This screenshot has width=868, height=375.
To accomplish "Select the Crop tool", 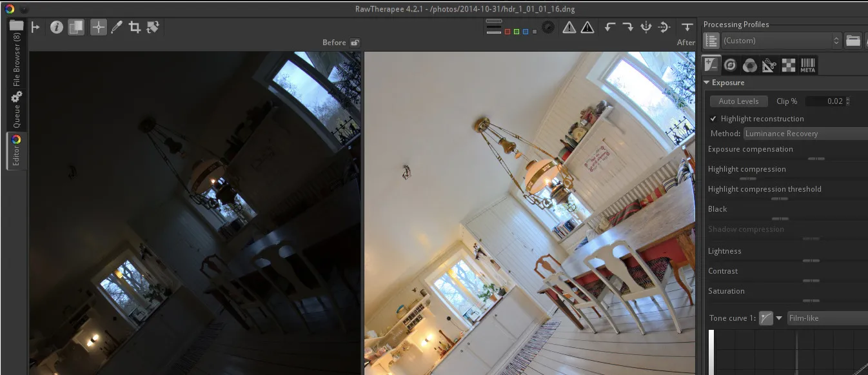I will [x=135, y=28].
